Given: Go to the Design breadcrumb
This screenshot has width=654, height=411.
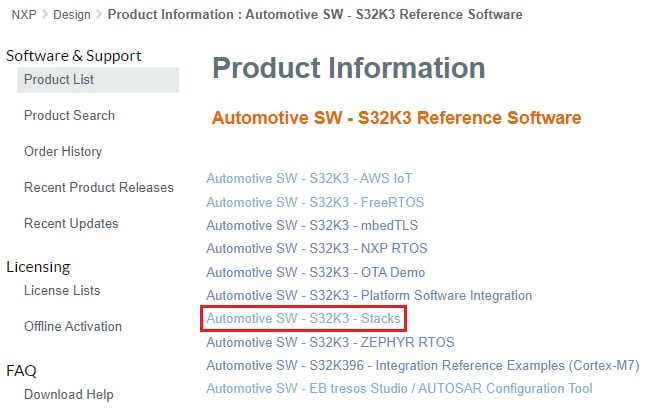Looking at the screenshot, I should coord(69,15).
